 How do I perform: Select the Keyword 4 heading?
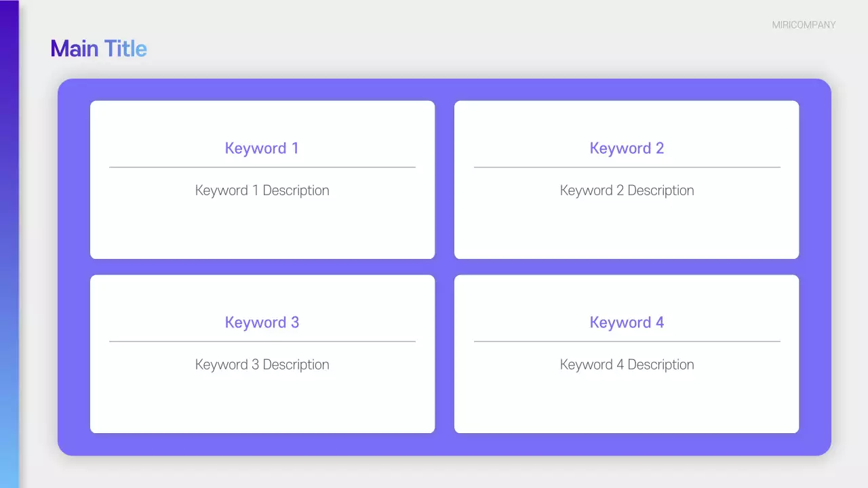pyautogui.click(x=627, y=323)
